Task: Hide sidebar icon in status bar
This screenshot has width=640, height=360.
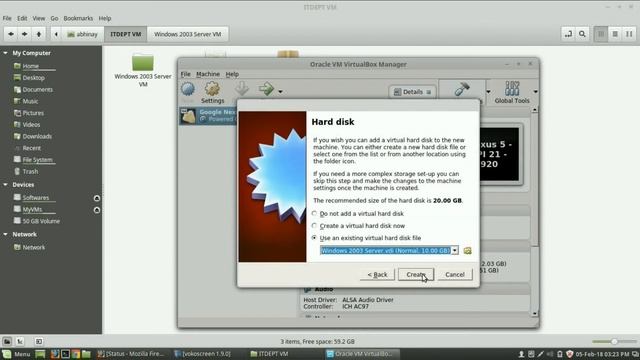Action: tap(39, 341)
